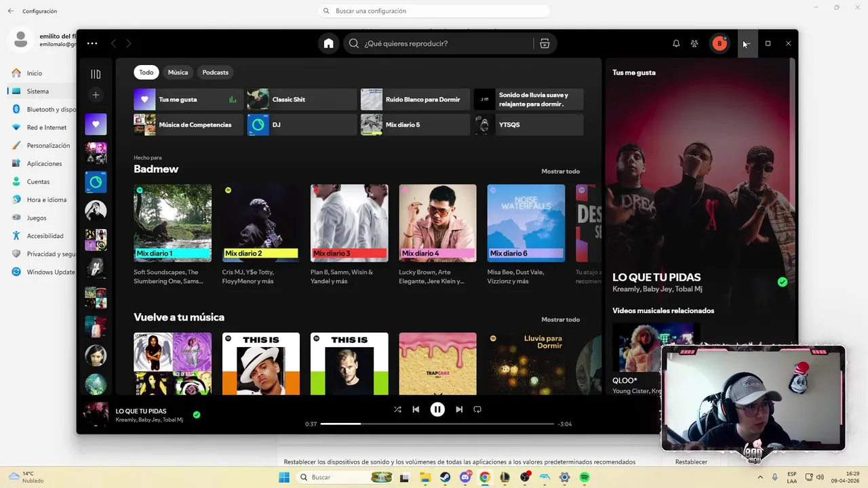Open the DJ shortcut tile

pos(302,125)
